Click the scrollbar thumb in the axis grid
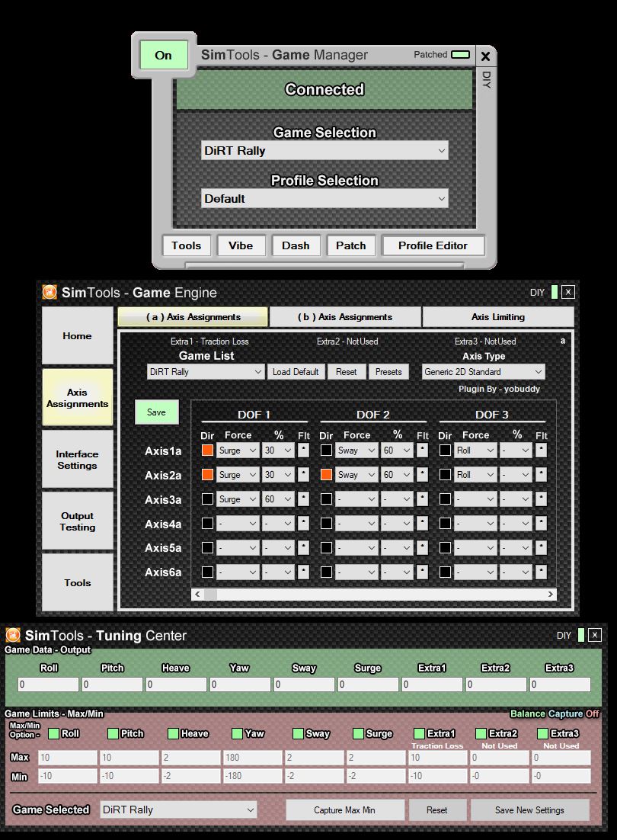 211,594
